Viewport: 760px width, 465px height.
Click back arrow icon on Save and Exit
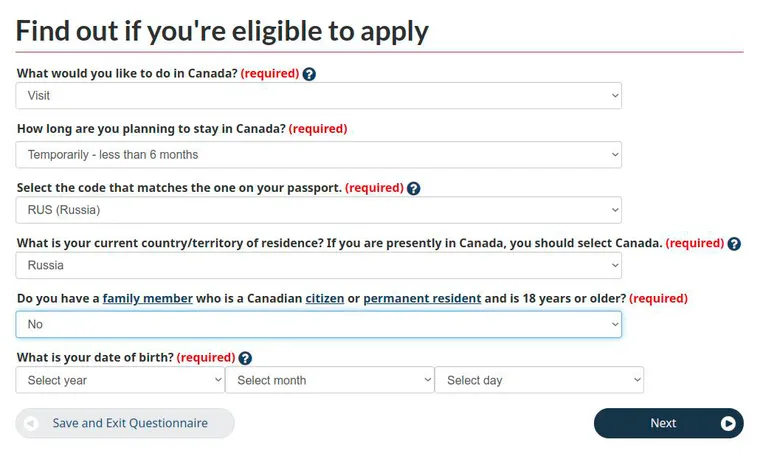coord(31,423)
